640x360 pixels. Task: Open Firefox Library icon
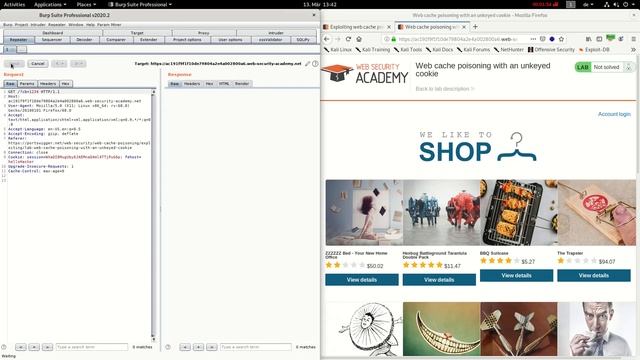588,39
